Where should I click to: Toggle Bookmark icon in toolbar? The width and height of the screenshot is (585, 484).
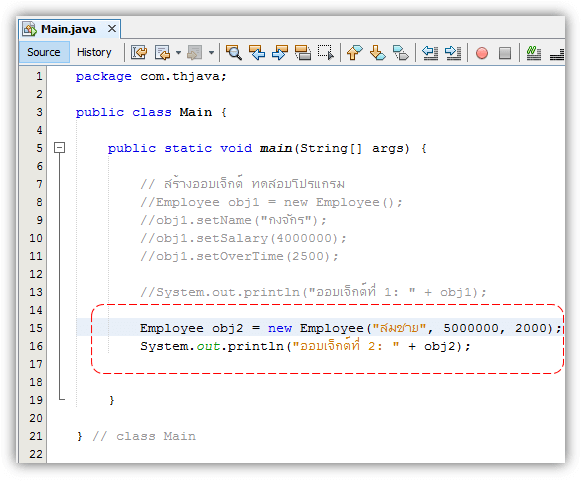(401, 52)
